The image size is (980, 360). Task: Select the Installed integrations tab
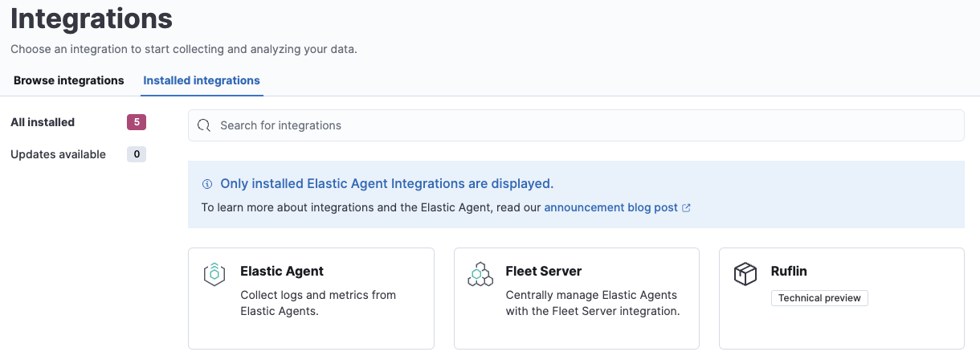[202, 80]
